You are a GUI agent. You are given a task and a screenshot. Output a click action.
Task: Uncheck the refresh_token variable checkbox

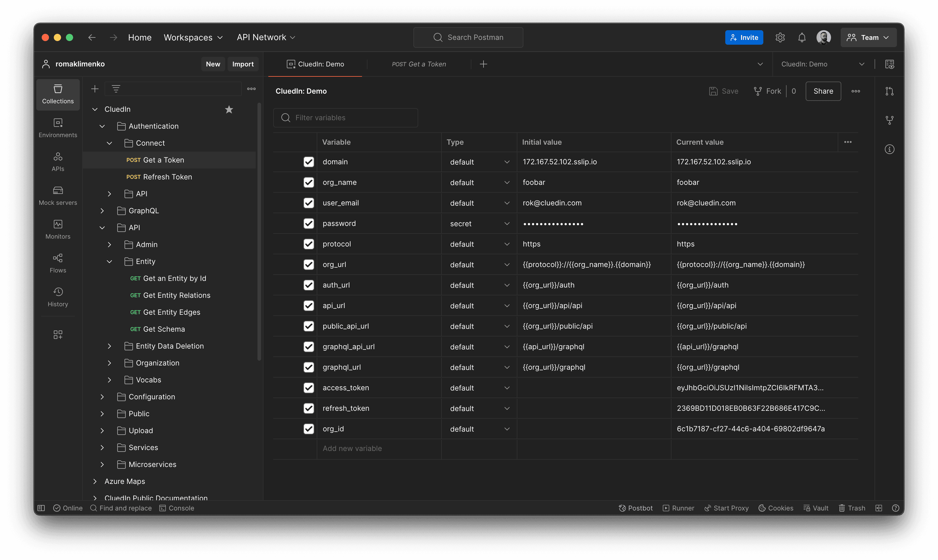[309, 408]
